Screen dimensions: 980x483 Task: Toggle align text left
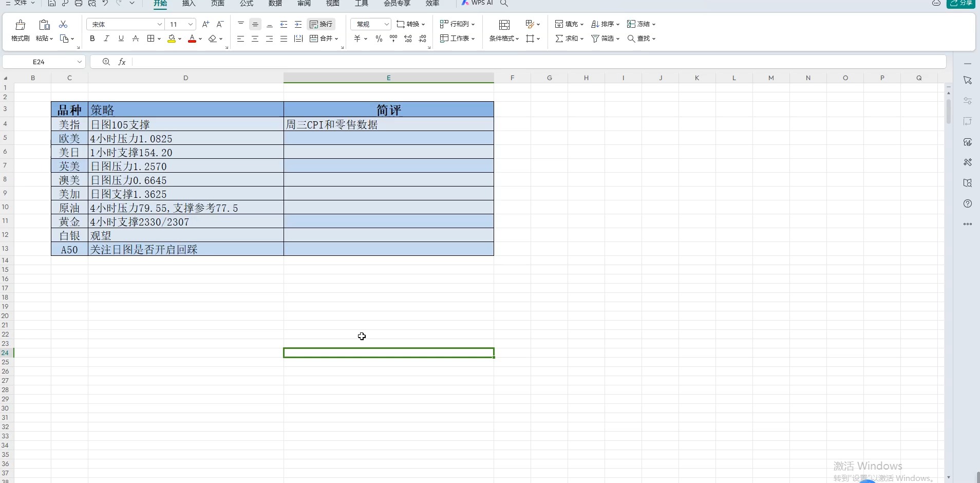(x=240, y=39)
